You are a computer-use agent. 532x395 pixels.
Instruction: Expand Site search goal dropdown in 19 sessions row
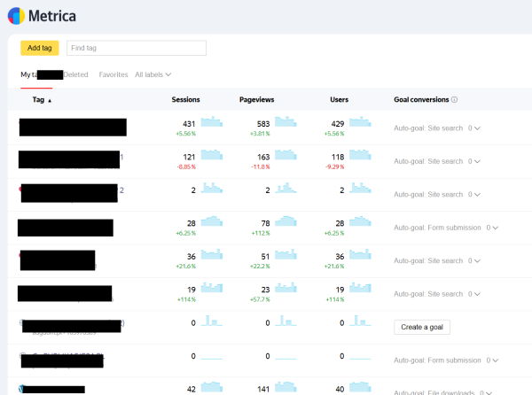474,294
